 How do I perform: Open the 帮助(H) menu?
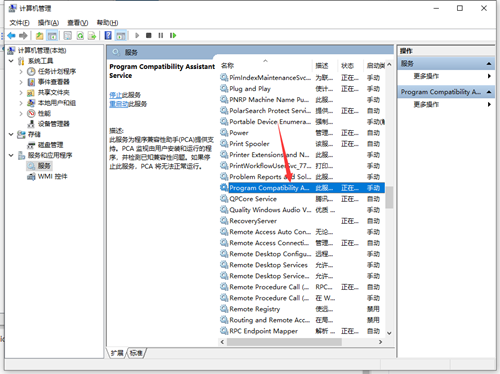click(107, 23)
